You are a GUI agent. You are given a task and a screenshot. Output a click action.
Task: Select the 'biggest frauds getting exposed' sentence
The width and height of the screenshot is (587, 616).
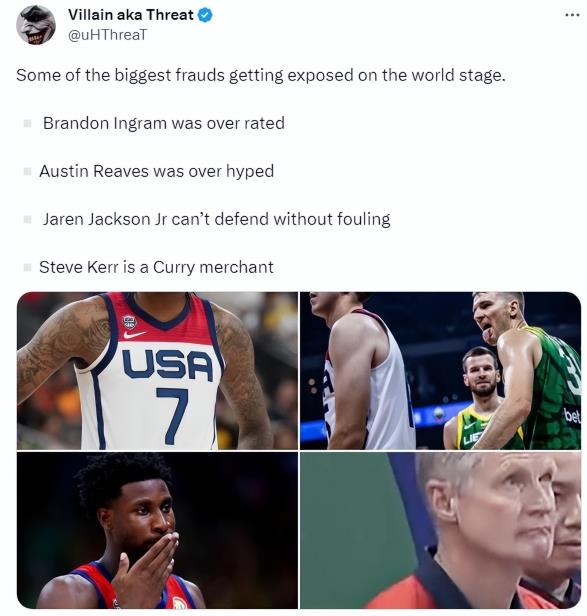click(260, 75)
